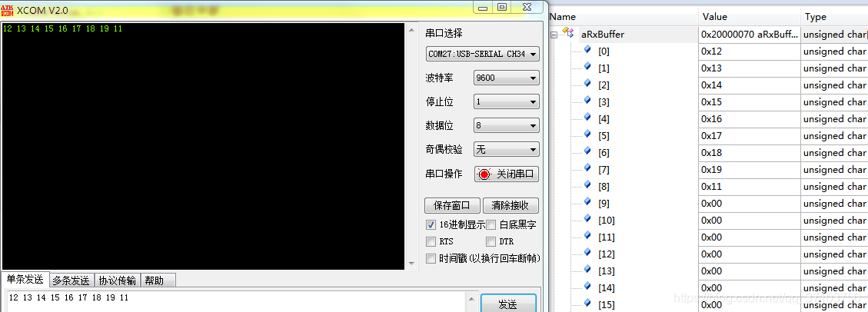Viewport: 868px width, 312px height.
Task: Click the blue diamond icon of element [12]
Action: (587, 253)
